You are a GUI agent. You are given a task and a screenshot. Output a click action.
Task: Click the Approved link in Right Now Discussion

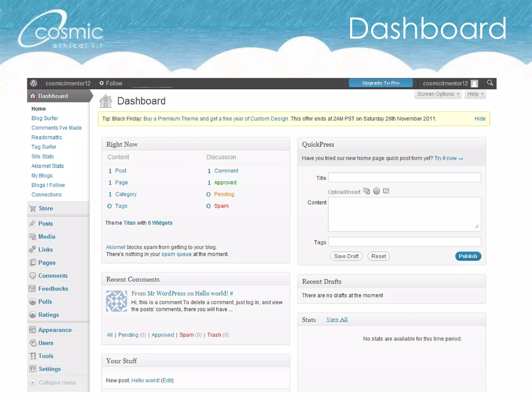tap(225, 183)
